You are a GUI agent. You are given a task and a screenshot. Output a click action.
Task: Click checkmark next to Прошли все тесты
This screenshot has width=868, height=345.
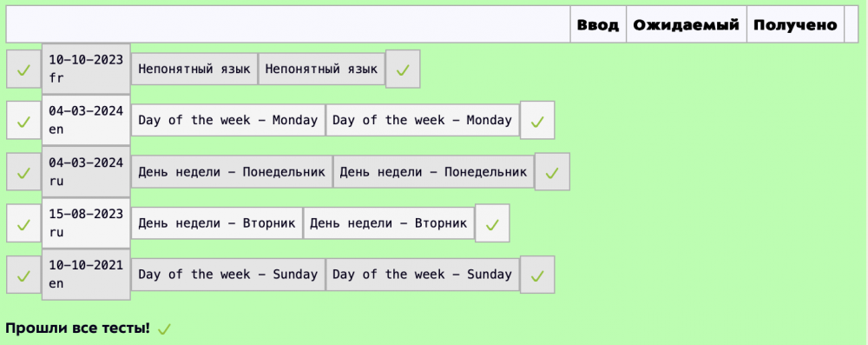[164, 329]
